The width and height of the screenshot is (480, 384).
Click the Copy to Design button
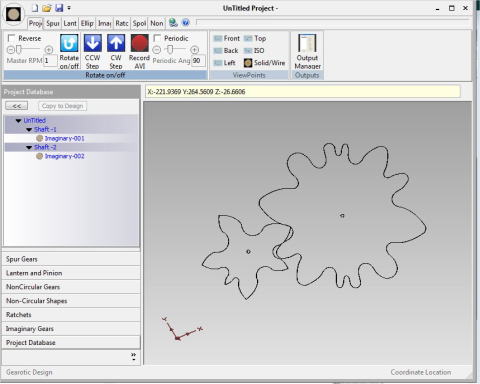click(62, 106)
